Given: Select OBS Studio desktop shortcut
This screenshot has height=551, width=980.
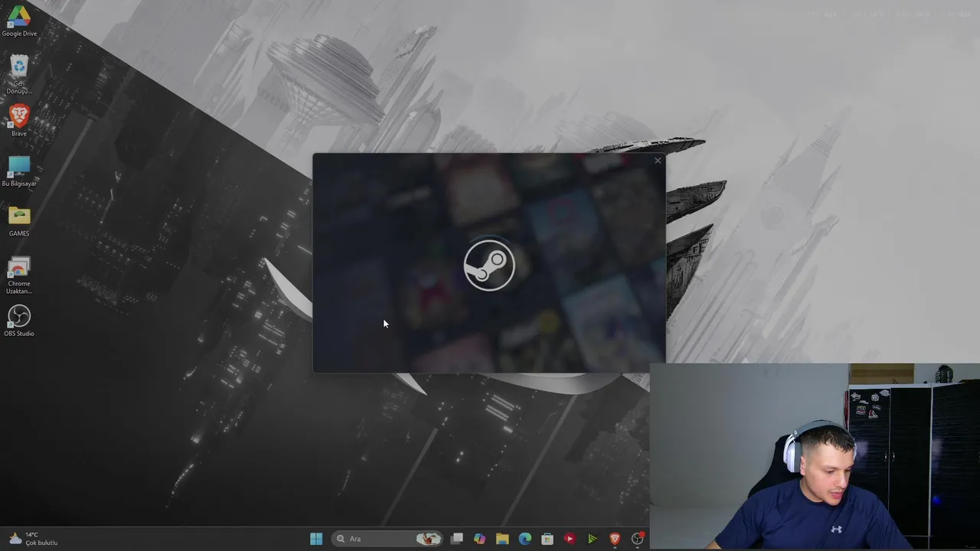Looking at the screenshot, I should point(19,321).
